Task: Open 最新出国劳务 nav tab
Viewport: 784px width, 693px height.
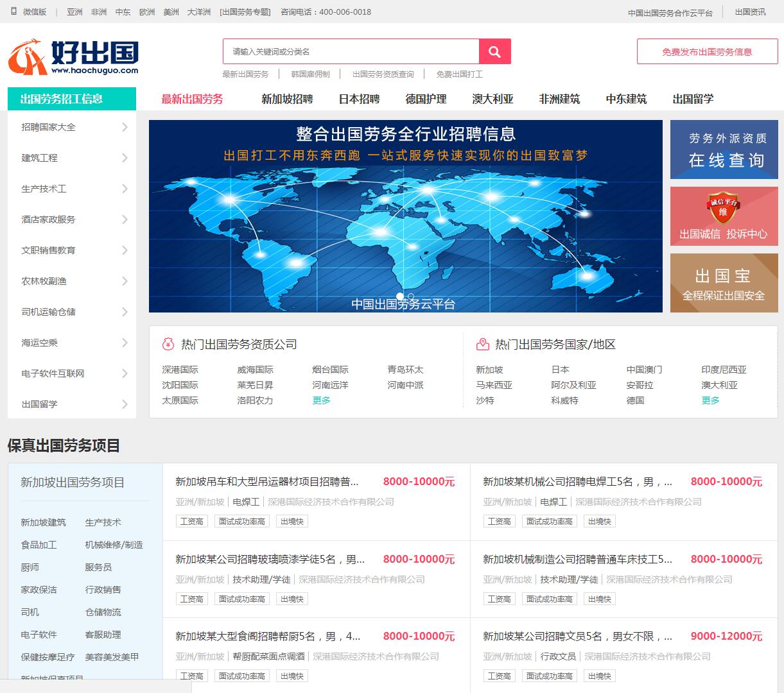Action: click(192, 99)
